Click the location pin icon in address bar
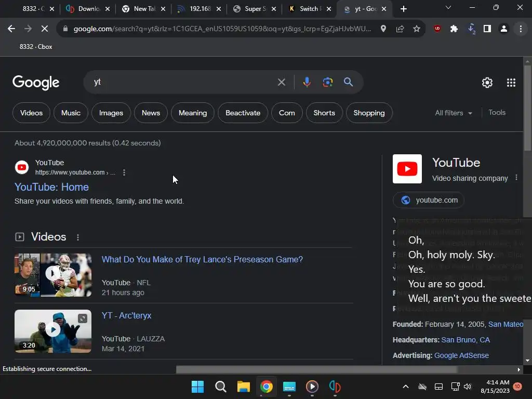The height and width of the screenshot is (399, 532). point(383,29)
